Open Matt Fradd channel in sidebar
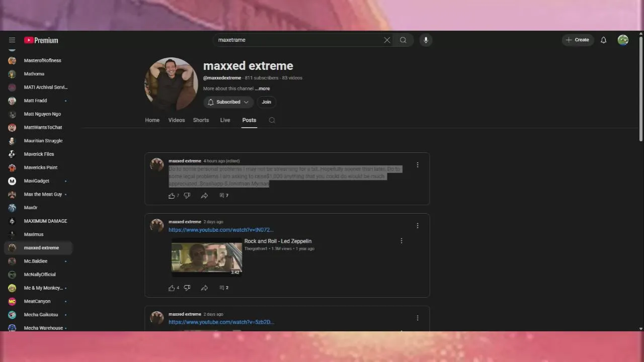This screenshot has width=644, height=362. tap(38, 101)
